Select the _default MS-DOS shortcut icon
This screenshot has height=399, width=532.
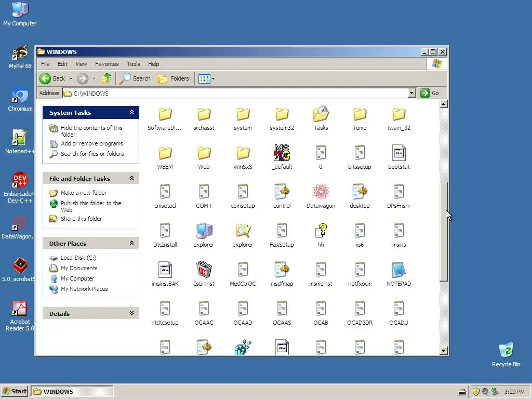pos(282,153)
